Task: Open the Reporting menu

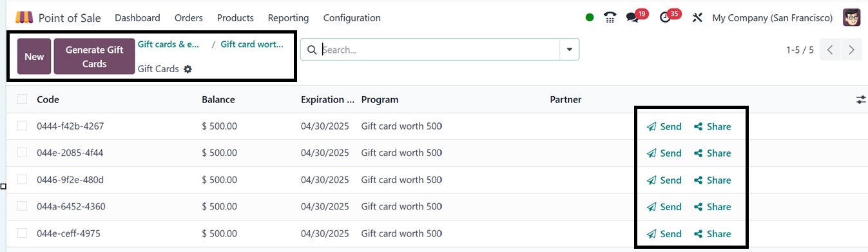Action: point(288,18)
